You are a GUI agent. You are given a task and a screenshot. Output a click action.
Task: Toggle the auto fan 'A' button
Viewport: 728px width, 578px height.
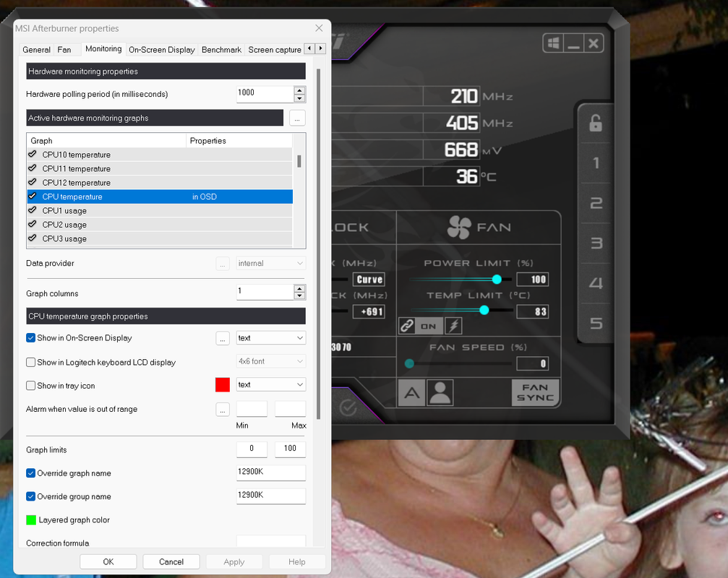coord(412,392)
